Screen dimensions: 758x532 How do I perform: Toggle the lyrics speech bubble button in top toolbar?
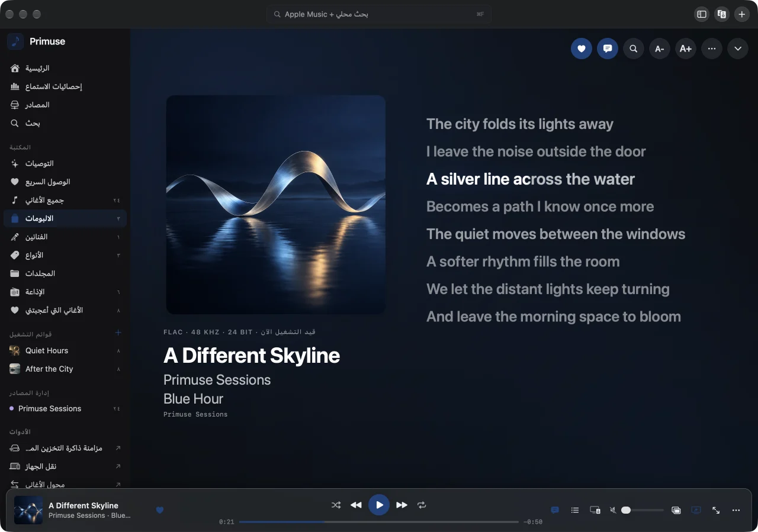coord(608,49)
